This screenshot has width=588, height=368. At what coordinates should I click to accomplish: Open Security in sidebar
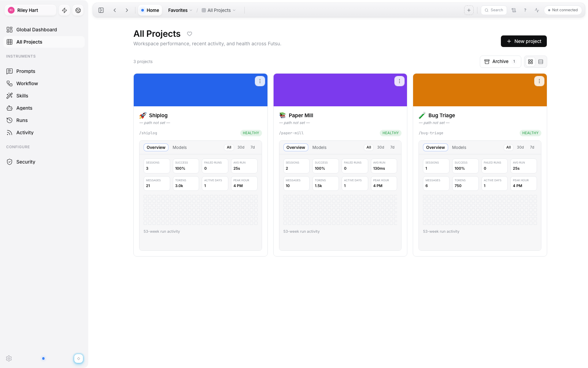pos(44,162)
